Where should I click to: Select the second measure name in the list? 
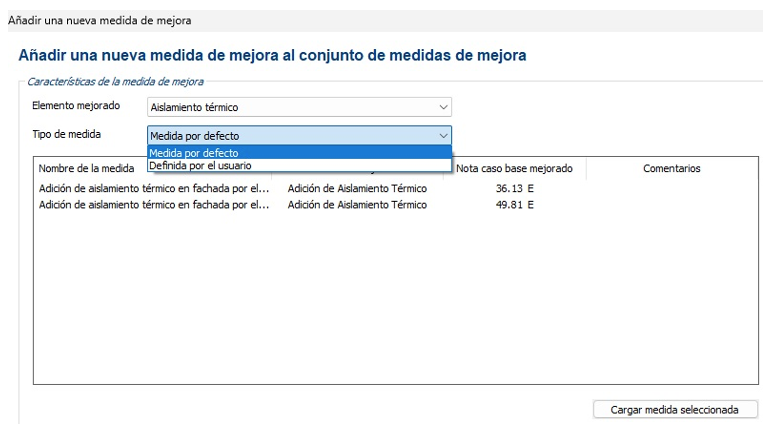click(154, 205)
